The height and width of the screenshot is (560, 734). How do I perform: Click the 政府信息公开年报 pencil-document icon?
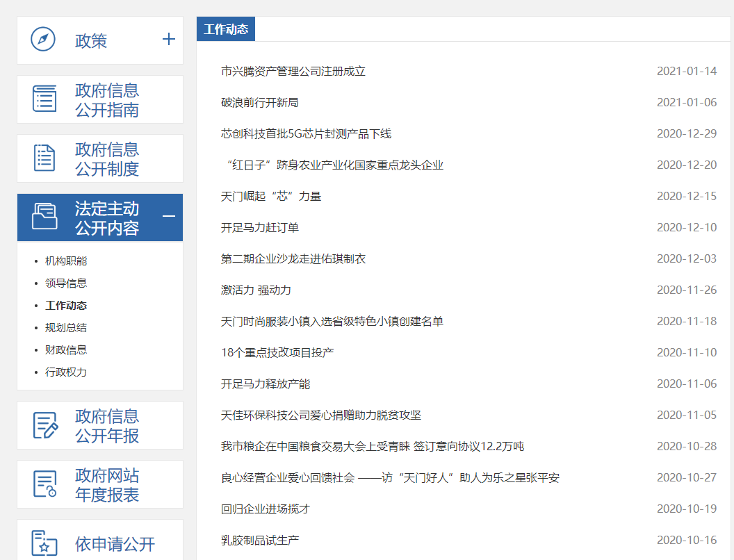45,425
